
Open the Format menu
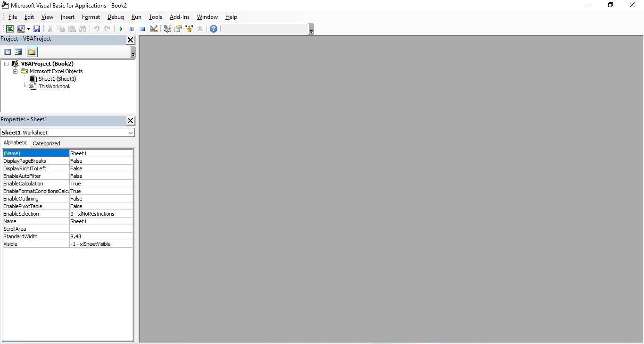(91, 17)
